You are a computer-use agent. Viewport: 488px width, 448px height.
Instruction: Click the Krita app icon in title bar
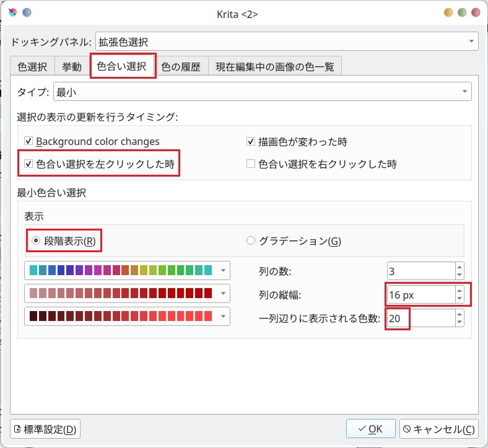12,12
